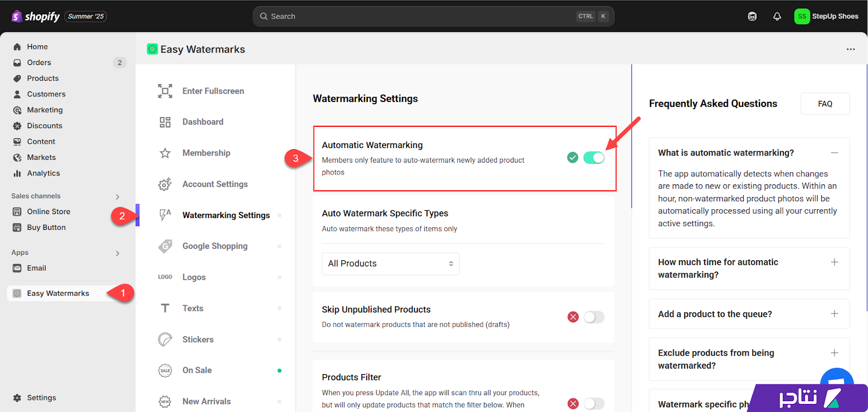Click the Settings gear icon
Image resolution: width=868 pixels, height=412 pixels.
point(17,398)
